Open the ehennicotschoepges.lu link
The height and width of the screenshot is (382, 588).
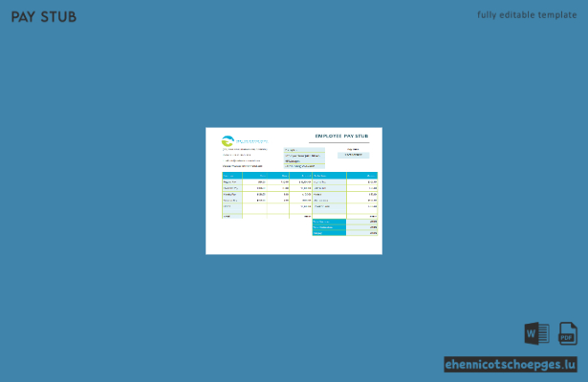[x=511, y=365]
